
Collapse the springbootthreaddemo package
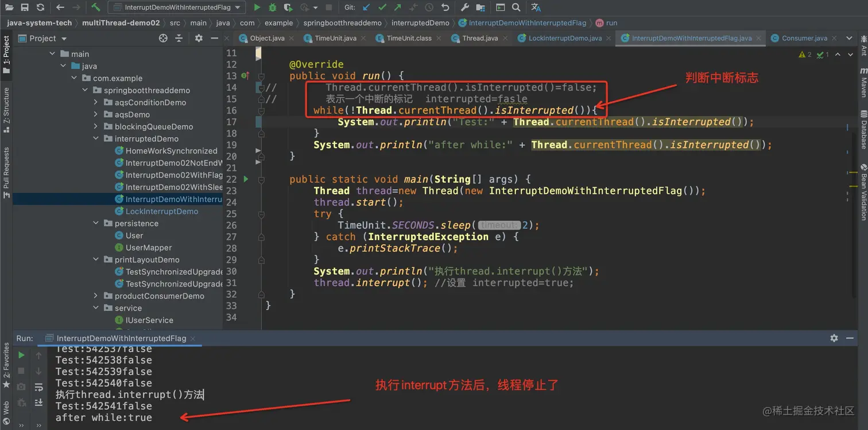(x=86, y=90)
